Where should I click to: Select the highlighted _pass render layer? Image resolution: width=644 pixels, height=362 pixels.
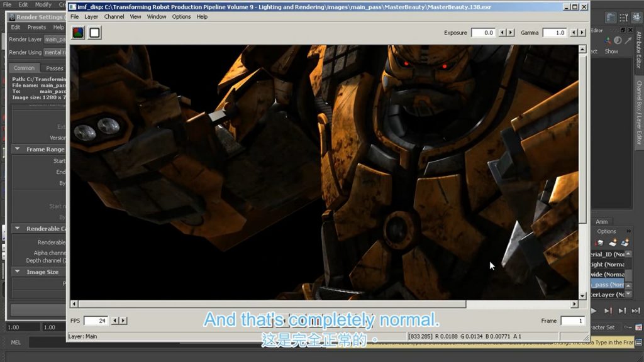click(x=608, y=285)
